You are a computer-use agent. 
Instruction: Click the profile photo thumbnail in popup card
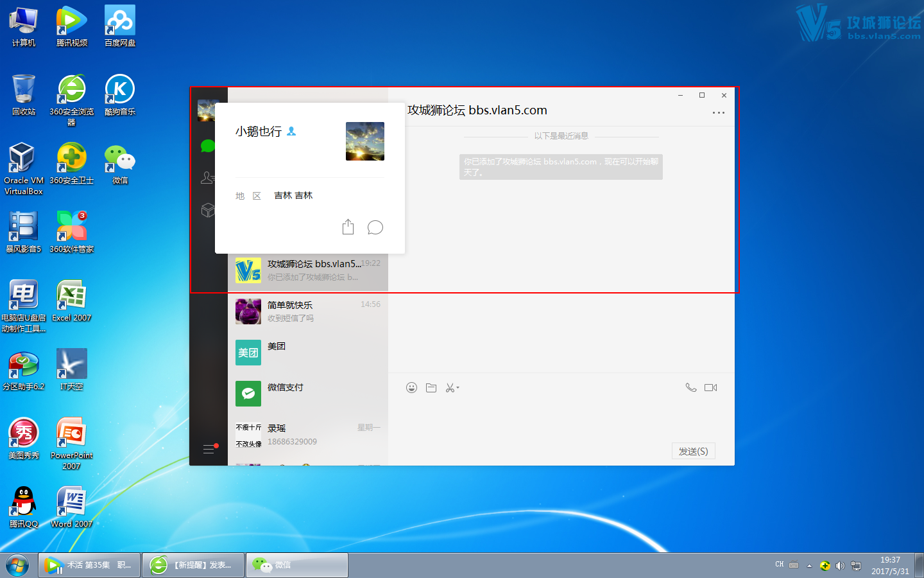[364, 141]
